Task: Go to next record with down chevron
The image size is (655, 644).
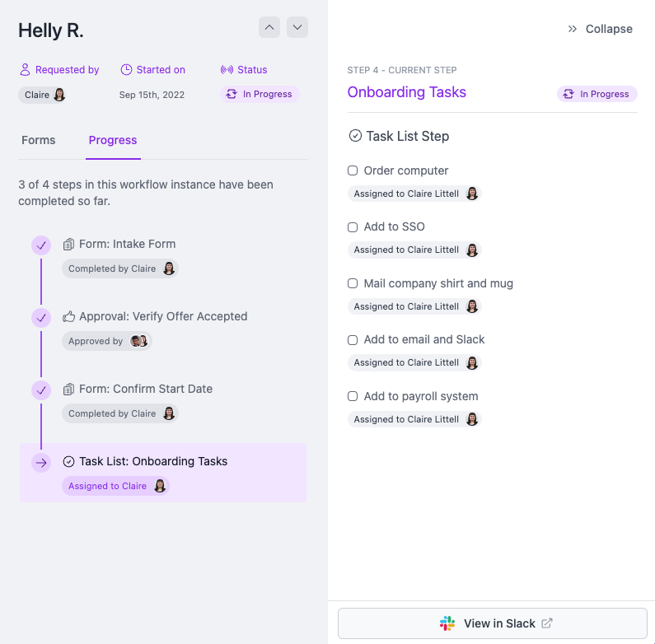Action: [x=297, y=27]
